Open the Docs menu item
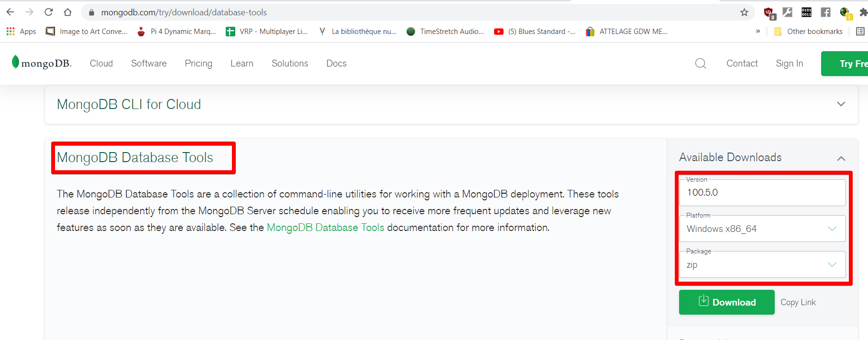Image resolution: width=868 pixels, height=340 pixels. 336,64
